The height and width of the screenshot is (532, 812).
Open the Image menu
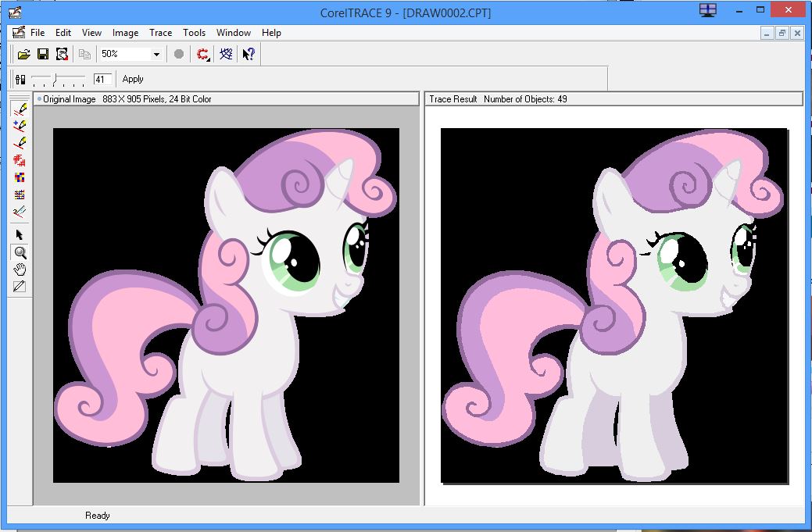(x=125, y=33)
